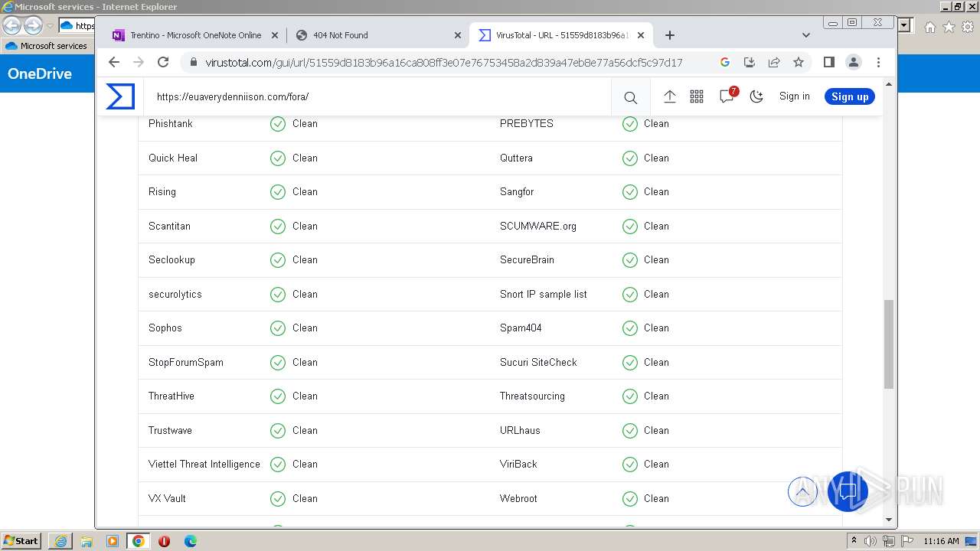Click the StopForumSpam vendor name

click(x=186, y=363)
